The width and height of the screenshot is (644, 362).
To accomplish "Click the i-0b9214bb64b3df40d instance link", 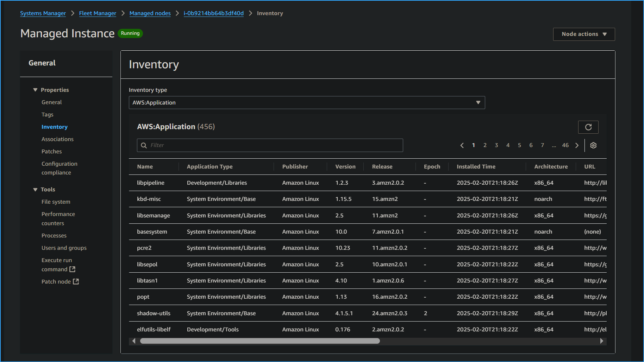I will click(x=213, y=13).
